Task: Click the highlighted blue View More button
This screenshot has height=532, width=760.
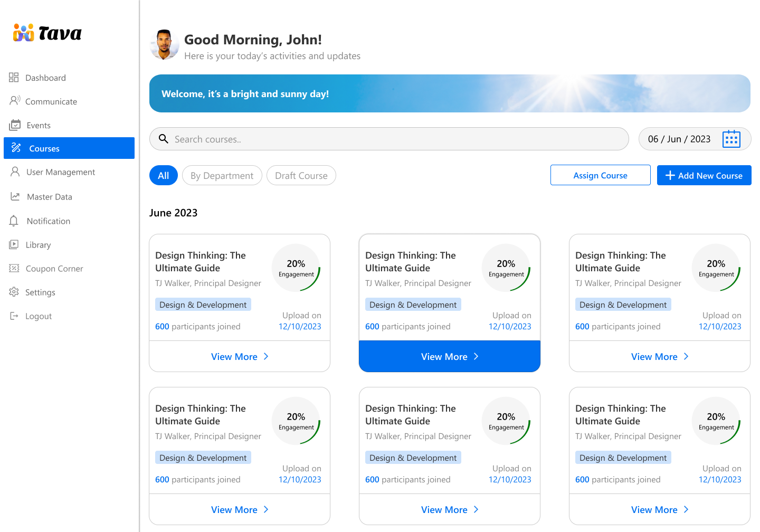Action: pyautogui.click(x=449, y=357)
